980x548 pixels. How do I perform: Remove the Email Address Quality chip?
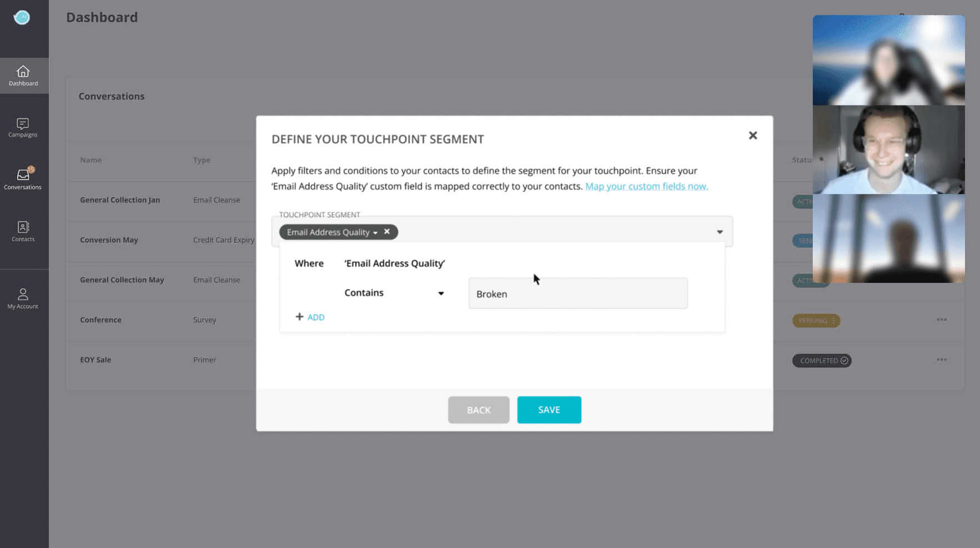tap(387, 232)
